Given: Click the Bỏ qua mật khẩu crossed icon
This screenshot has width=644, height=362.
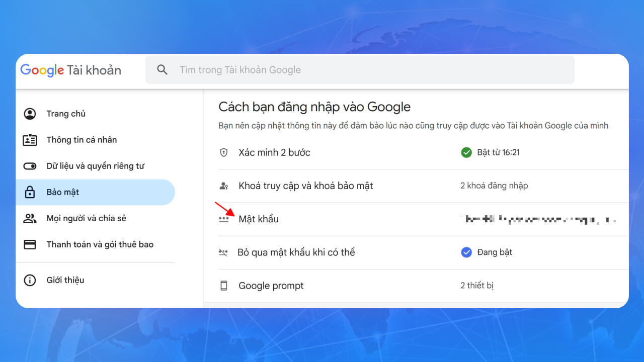Looking at the screenshot, I should tap(224, 252).
